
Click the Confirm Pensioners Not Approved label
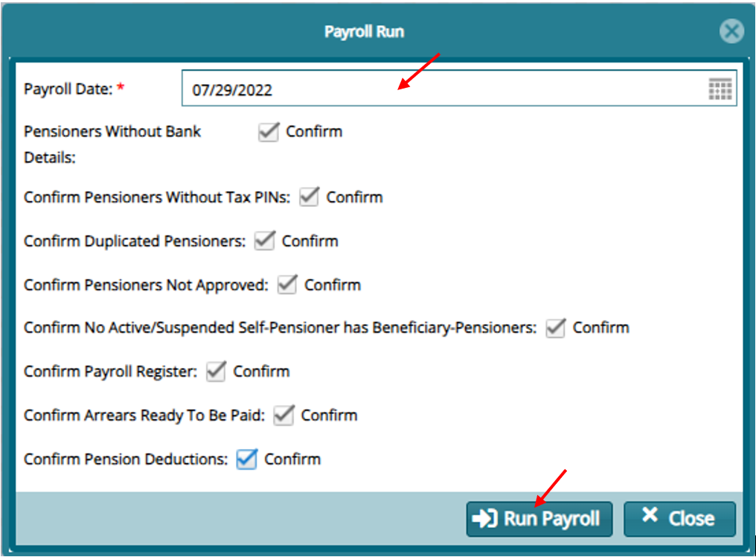coord(146,285)
